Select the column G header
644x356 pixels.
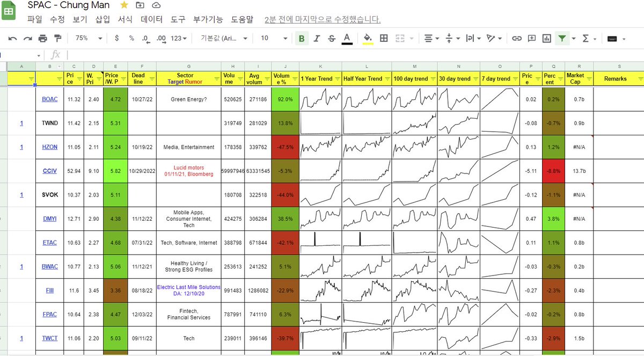point(188,66)
